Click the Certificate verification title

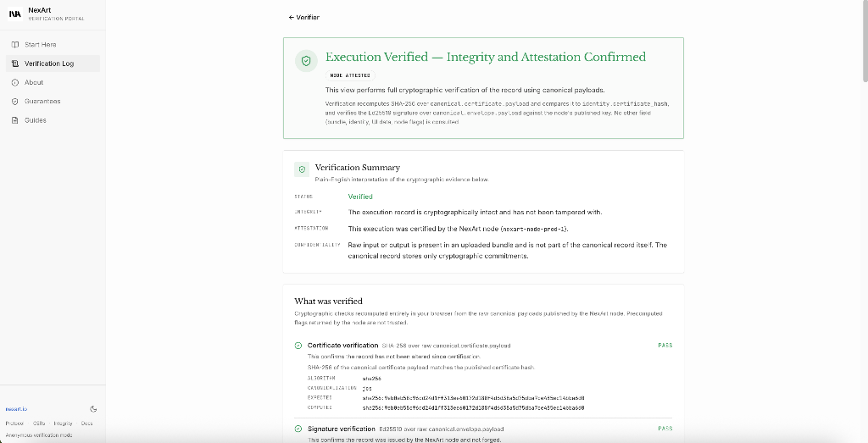point(342,346)
